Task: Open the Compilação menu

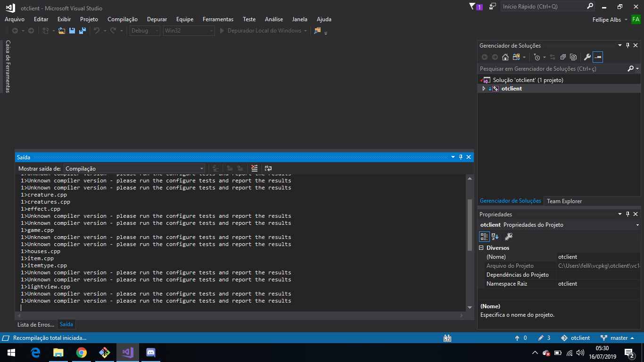Action: [122, 19]
